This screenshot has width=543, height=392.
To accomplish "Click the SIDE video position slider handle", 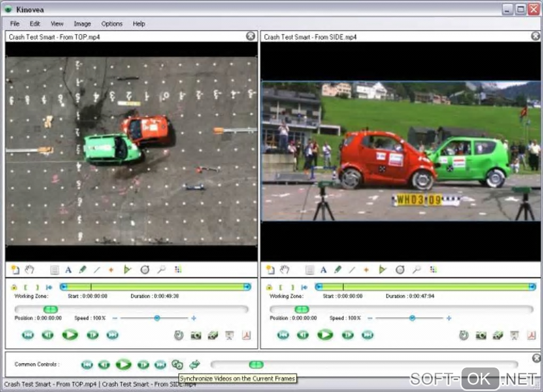I will [x=302, y=309].
